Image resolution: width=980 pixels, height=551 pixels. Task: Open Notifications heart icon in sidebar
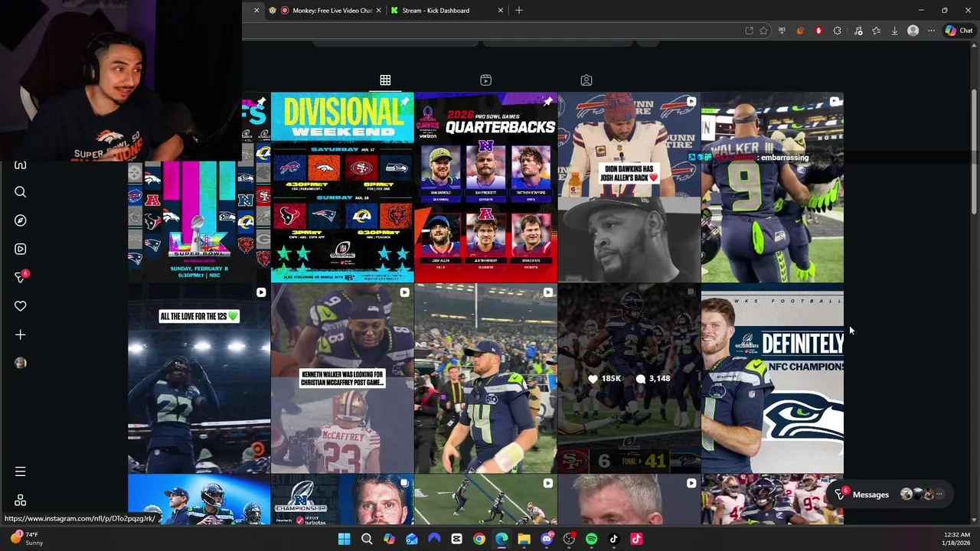point(21,306)
